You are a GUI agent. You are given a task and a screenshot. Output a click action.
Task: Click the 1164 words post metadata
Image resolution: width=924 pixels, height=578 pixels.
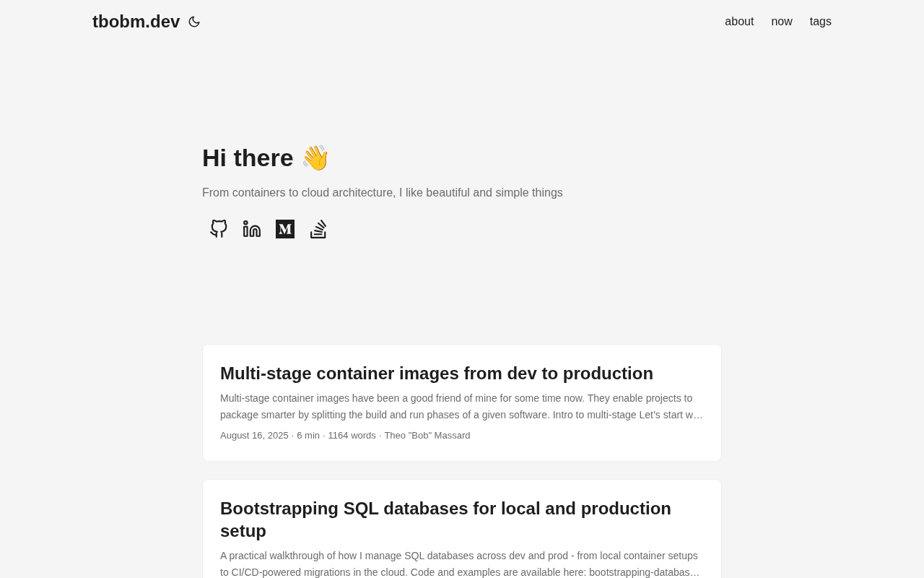click(352, 436)
